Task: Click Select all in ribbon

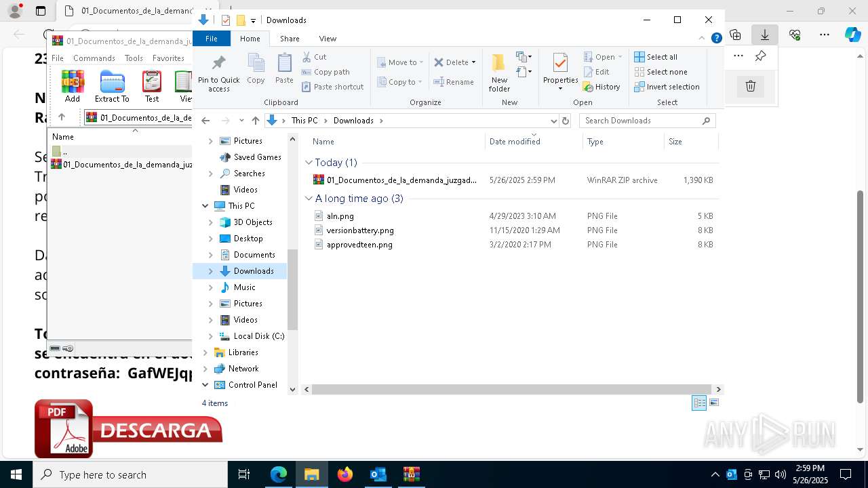Action: (x=656, y=57)
